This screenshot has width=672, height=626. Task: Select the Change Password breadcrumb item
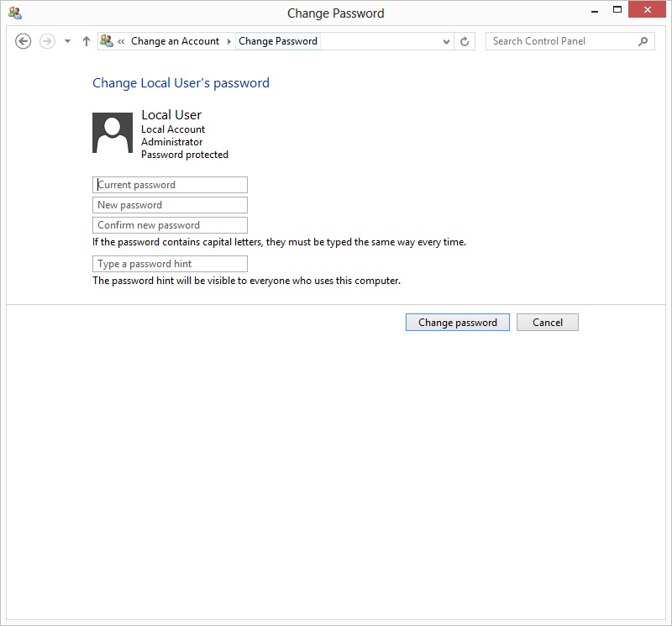278,41
